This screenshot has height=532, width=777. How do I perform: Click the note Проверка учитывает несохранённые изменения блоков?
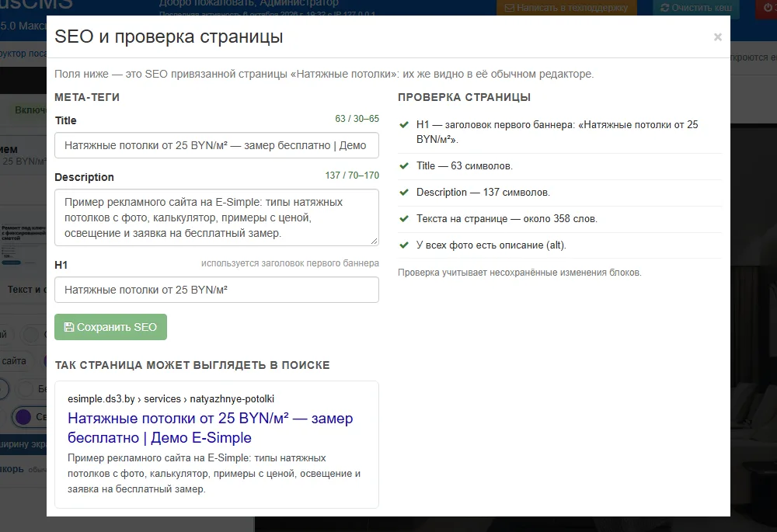click(519, 273)
